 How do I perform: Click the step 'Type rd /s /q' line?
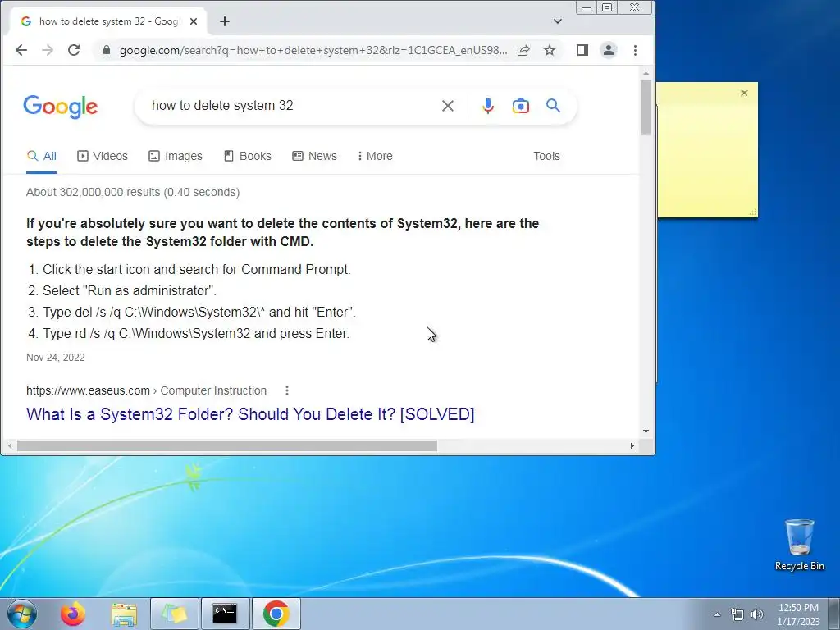tap(196, 333)
